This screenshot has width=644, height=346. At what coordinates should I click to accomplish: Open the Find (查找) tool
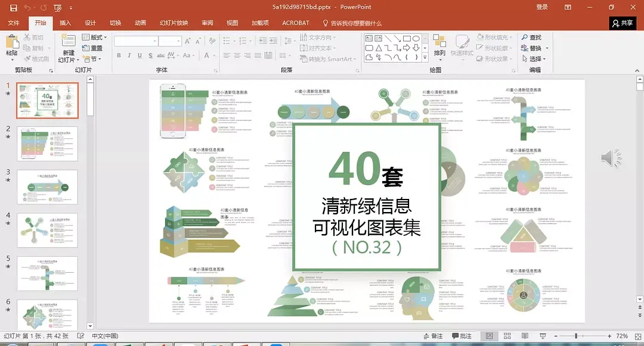coord(534,36)
